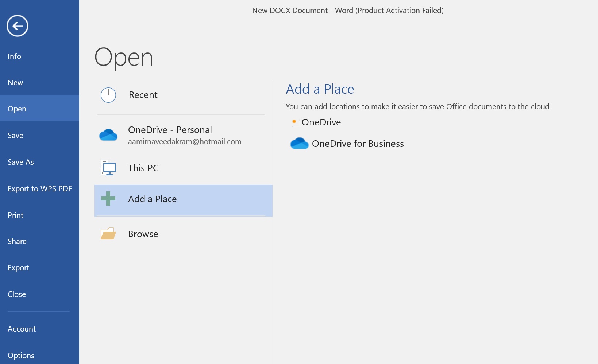Click the back arrow to exit backstage
The image size is (598, 364).
coord(17,26)
